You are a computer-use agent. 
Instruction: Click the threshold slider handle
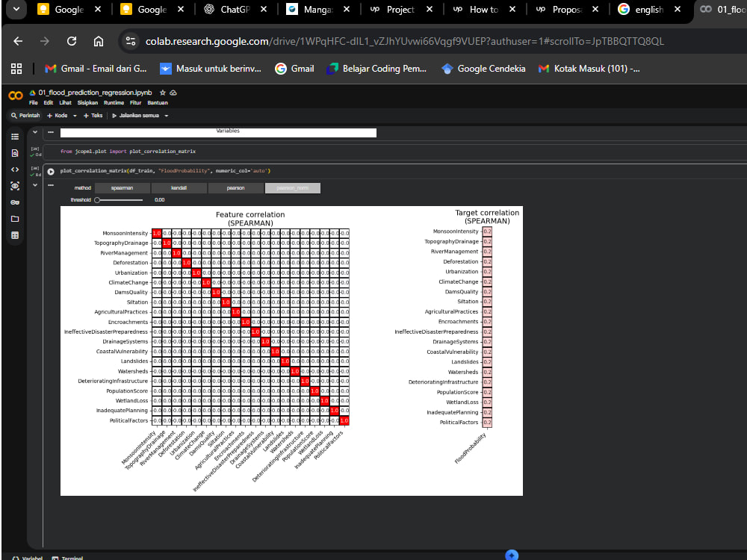97,200
